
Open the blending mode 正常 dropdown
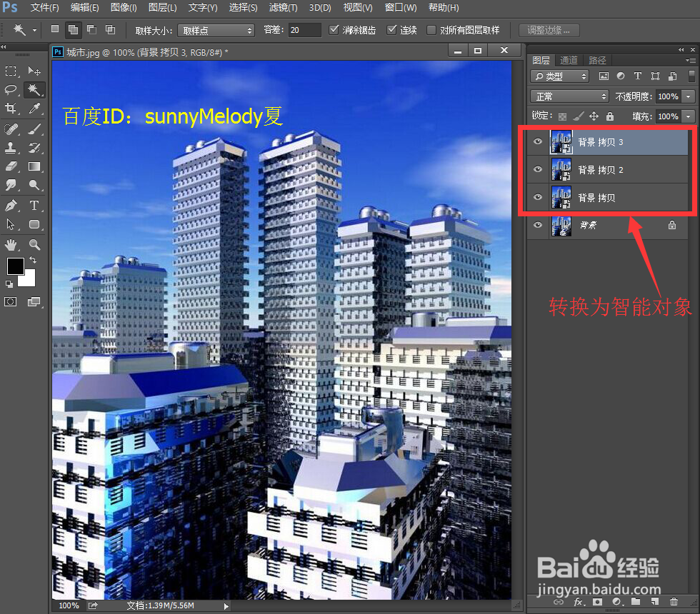pyautogui.click(x=568, y=96)
